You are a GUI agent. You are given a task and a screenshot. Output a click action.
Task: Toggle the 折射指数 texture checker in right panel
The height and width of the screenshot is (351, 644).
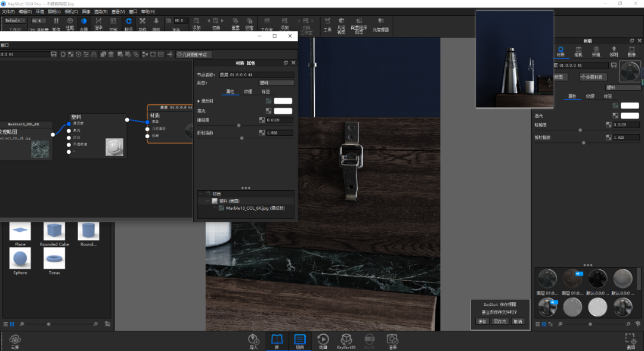(609, 138)
